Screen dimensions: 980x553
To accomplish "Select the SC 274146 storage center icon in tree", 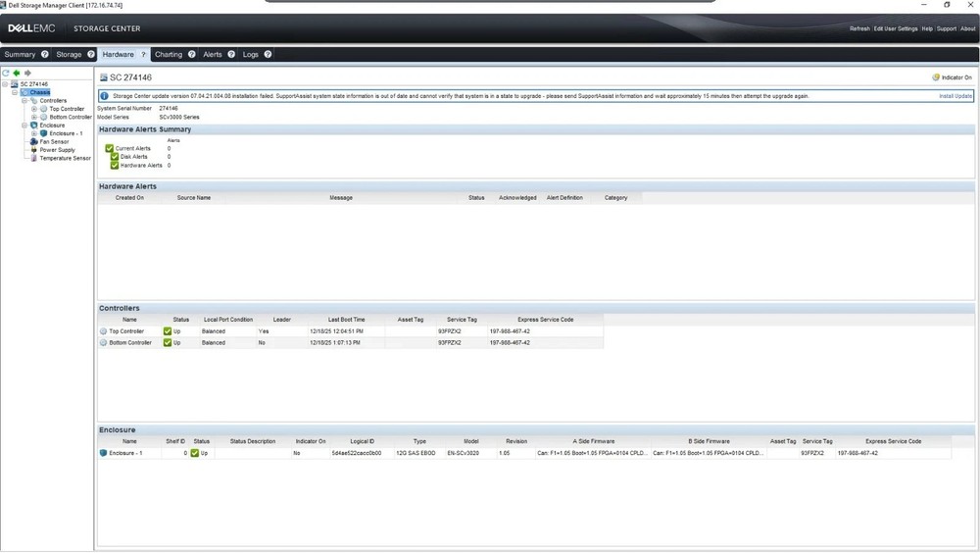I will pyautogui.click(x=15, y=83).
